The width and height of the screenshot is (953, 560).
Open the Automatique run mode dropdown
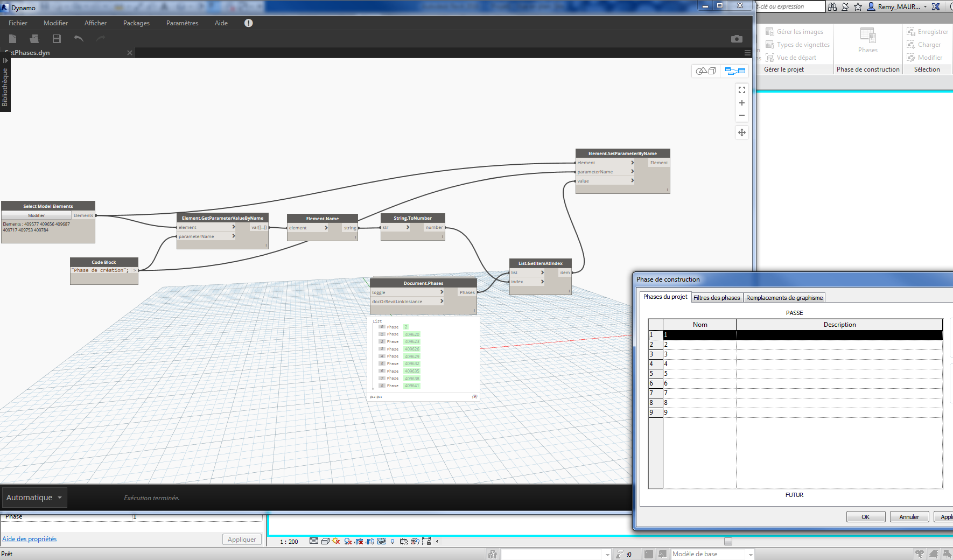(34, 498)
